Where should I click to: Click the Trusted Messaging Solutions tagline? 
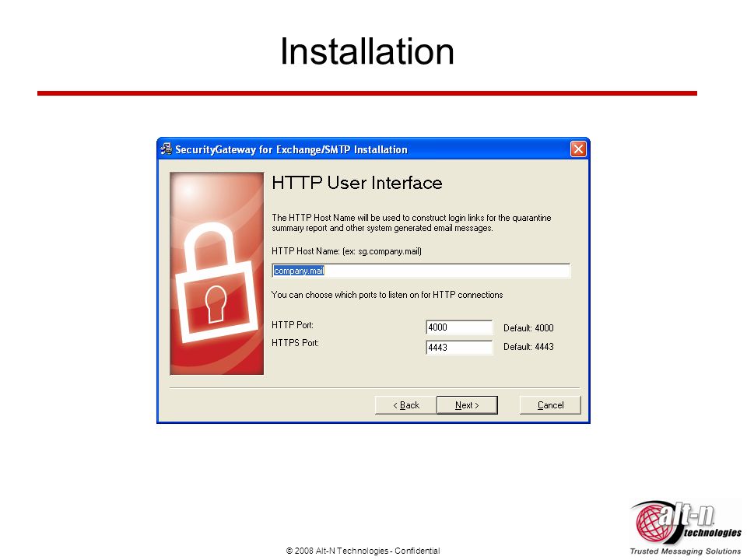pyautogui.click(x=685, y=551)
